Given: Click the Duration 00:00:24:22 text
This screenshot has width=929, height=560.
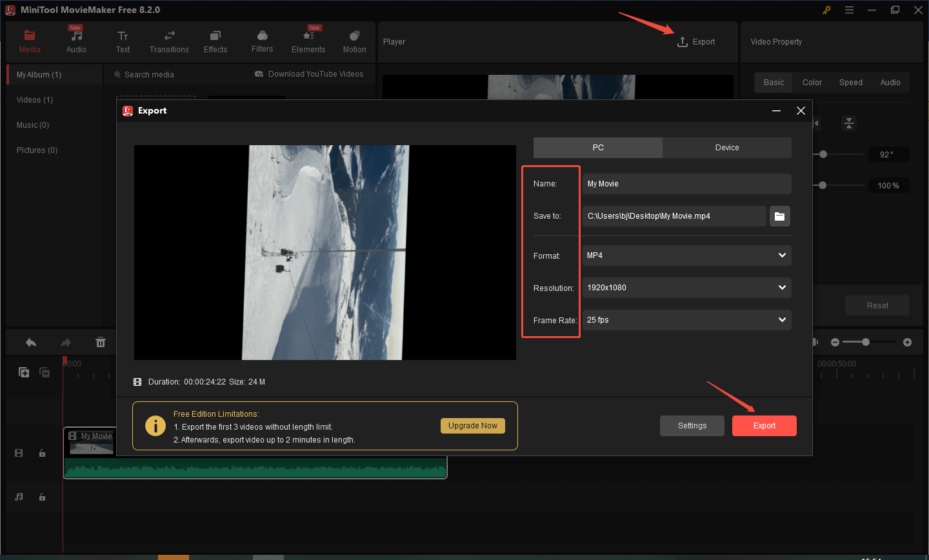Looking at the screenshot, I should (187, 382).
